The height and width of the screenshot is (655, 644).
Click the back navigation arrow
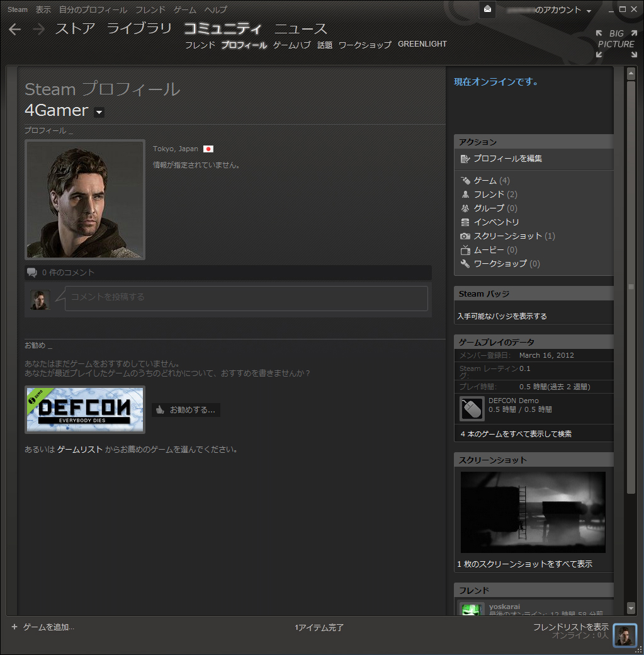[15, 29]
